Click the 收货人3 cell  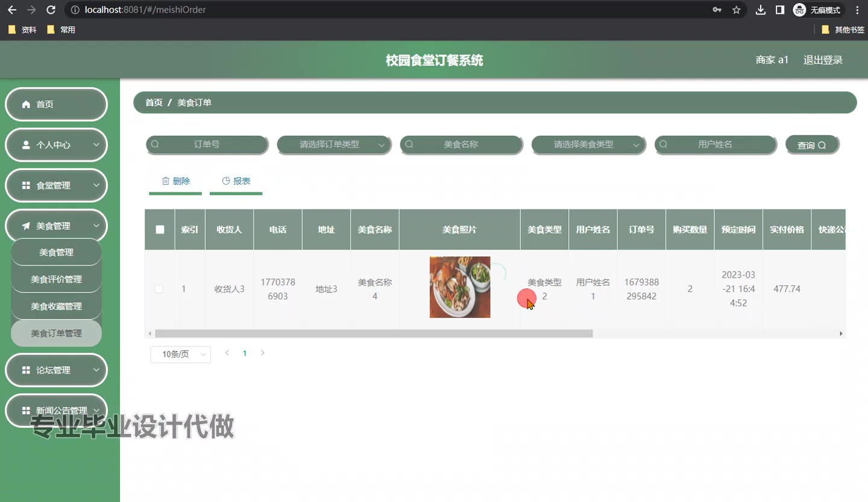pyautogui.click(x=230, y=289)
